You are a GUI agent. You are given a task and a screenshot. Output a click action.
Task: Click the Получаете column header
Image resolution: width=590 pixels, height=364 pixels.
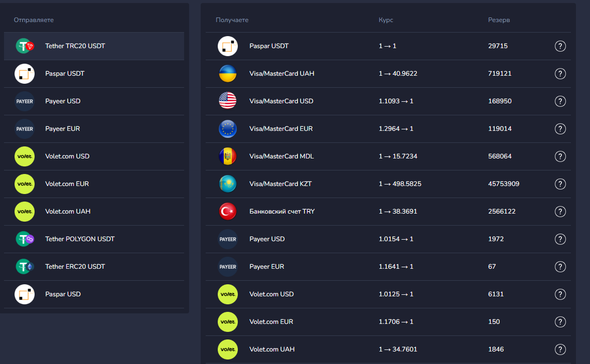point(232,20)
